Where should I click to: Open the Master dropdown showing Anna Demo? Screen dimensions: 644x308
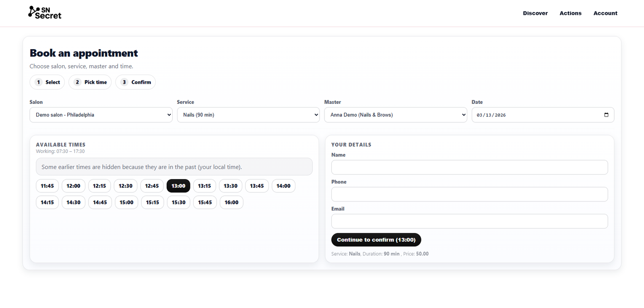click(x=396, y=115)
